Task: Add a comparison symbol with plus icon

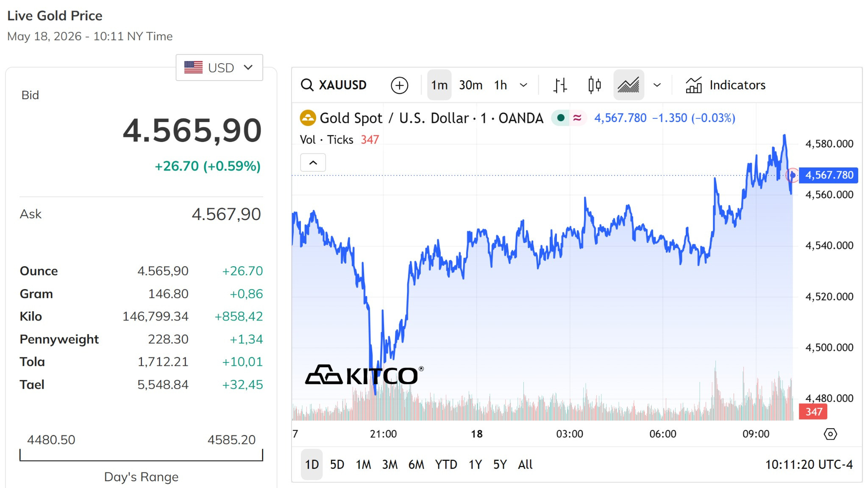Action: [399, 85]
